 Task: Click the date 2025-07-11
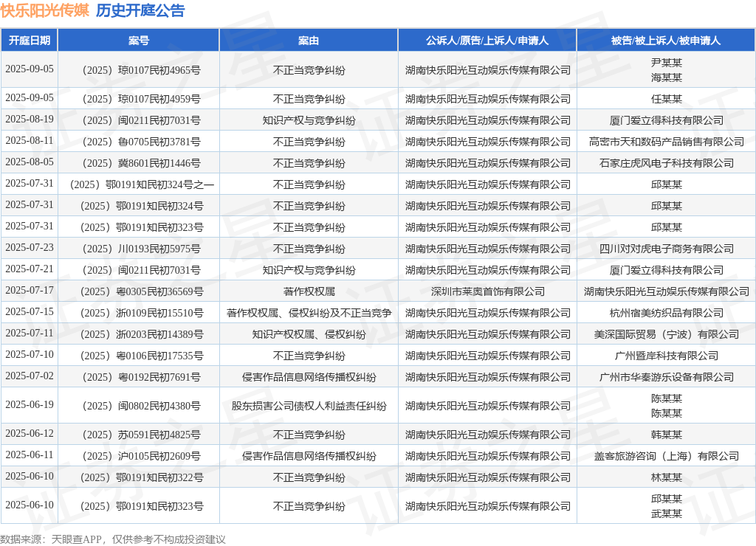pos(30,333)
